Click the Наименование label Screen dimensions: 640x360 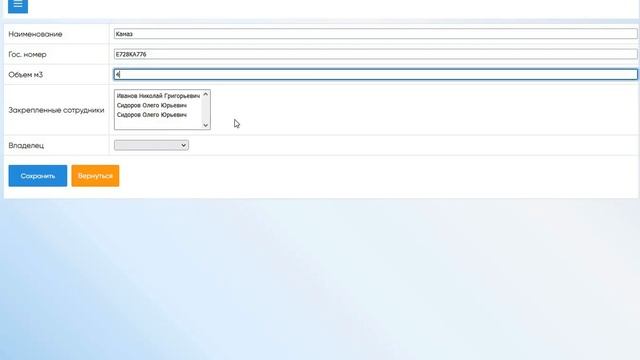point(36,34)
